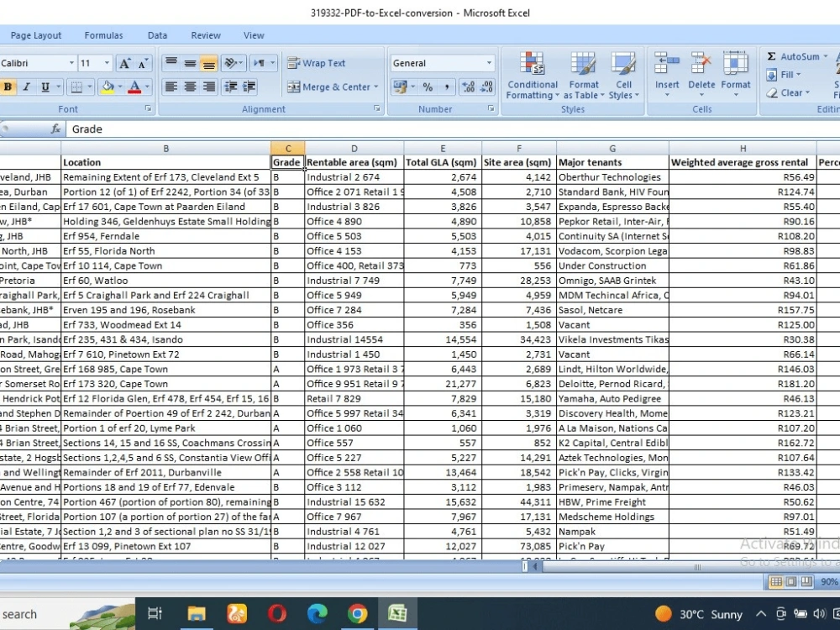Image resolution: width=840 pixels, height=630 pixels.
Task: Open Conditional Formatting menu
Action: point(533,76)
